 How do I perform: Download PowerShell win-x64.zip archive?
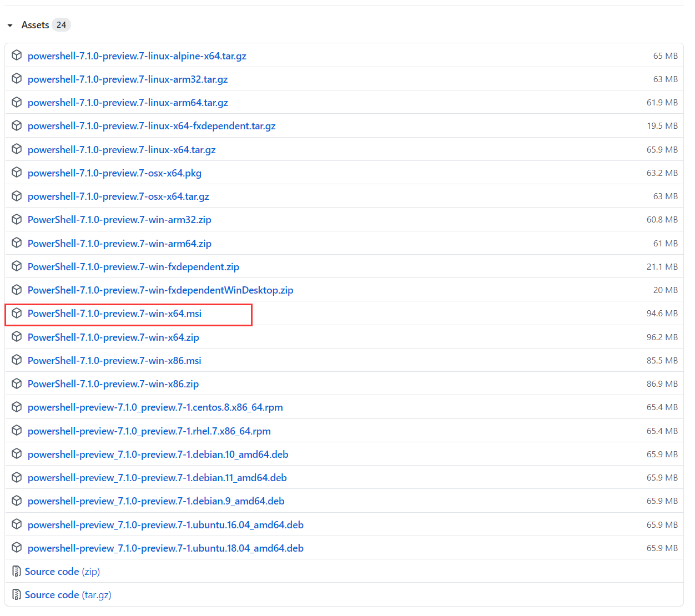pos(113,337)
